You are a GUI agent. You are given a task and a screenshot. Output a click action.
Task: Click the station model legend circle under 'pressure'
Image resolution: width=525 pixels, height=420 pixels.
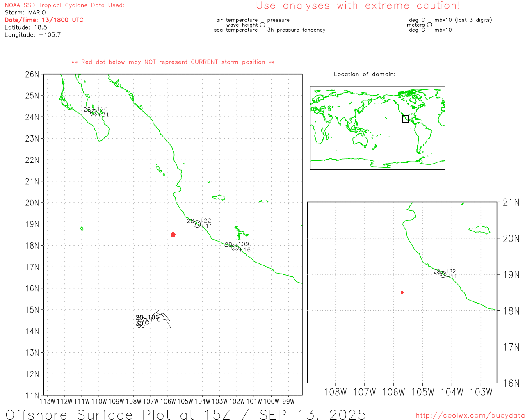pos(262,25)
